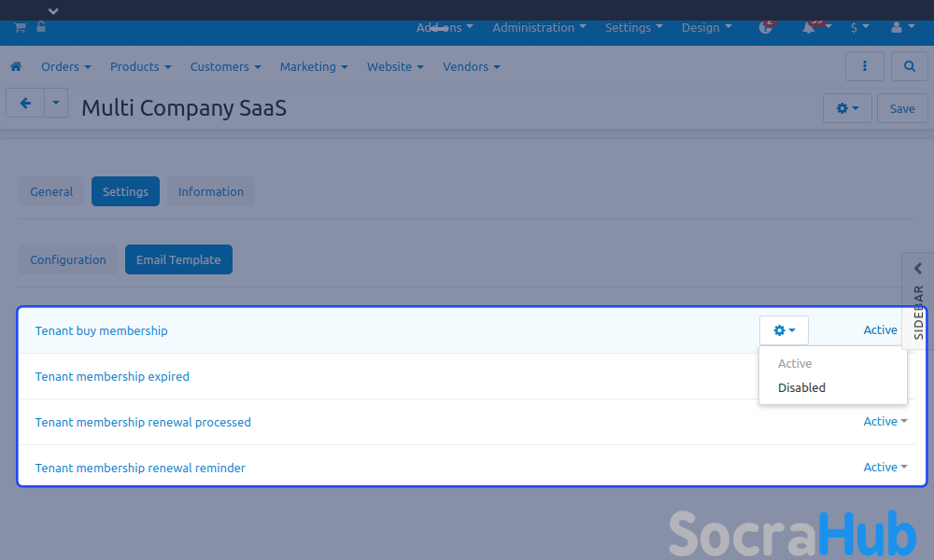Click the Save button
Screen dimensions: 934x560
click(x=901, y=108)
